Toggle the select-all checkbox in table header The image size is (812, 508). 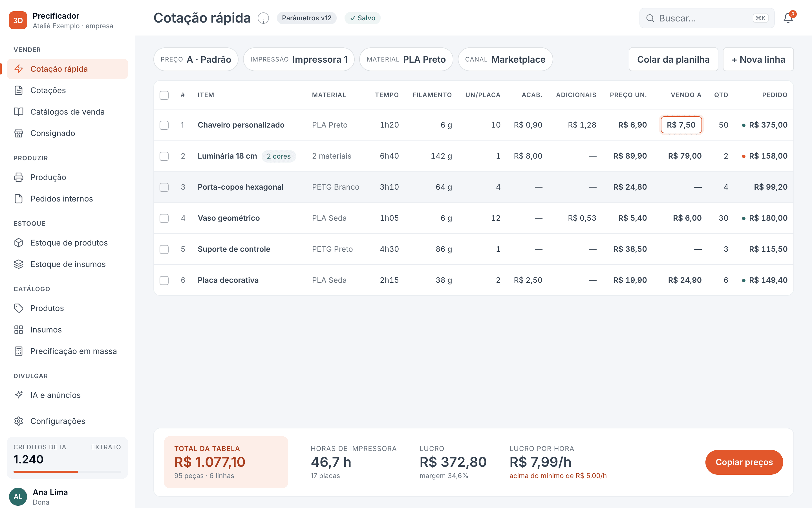coord(164,95)
